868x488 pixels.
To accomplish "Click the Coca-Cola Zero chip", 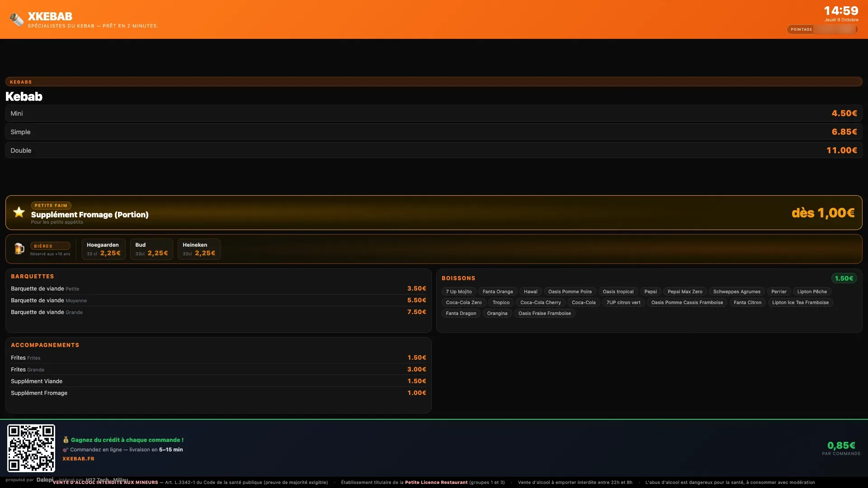I will [464, 302].
